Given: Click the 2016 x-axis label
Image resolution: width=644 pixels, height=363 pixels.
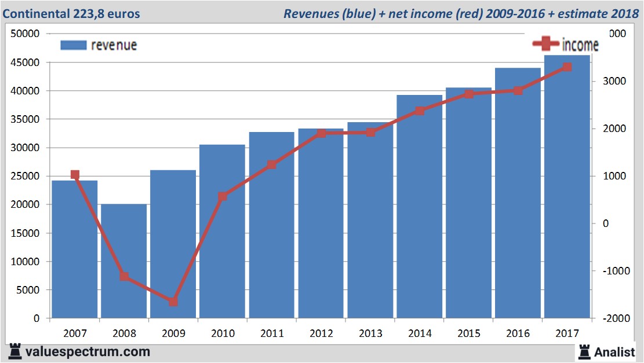Looking at the screenshot, I should (518, 333).
